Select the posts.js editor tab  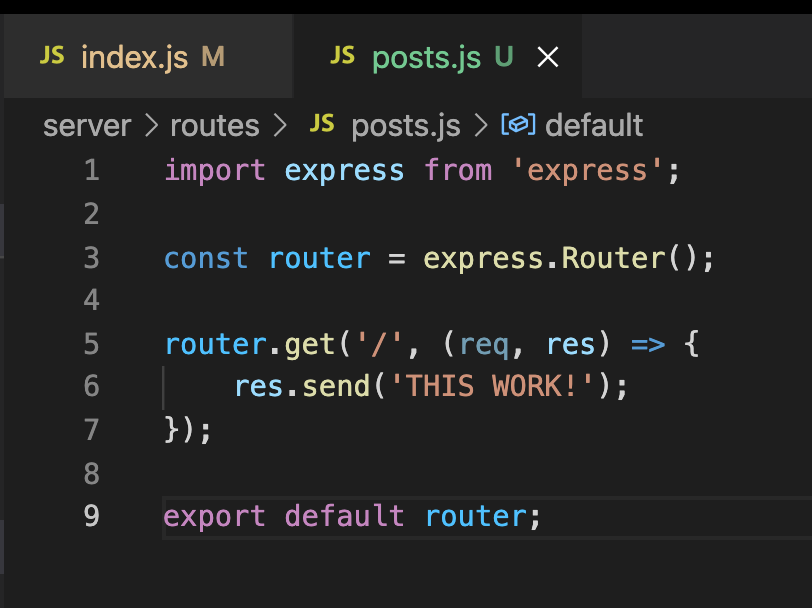click(438, 56)
